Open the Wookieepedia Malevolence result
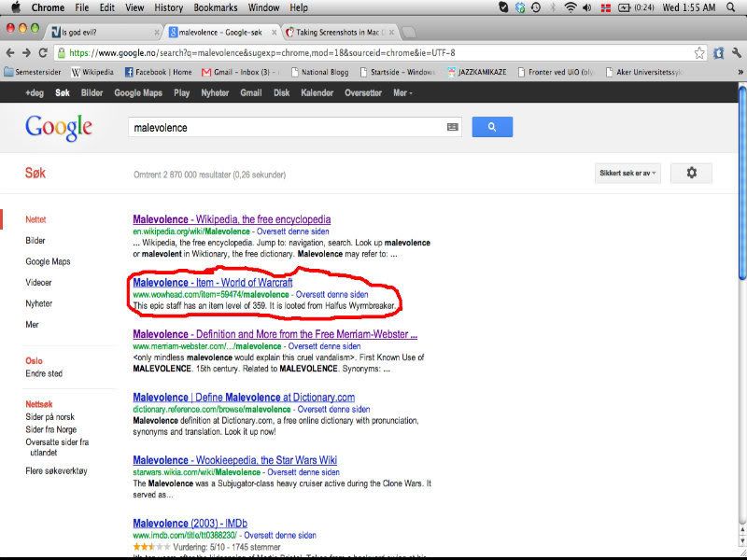This screenshot has height=560, width=747. (x=234, y=460)
